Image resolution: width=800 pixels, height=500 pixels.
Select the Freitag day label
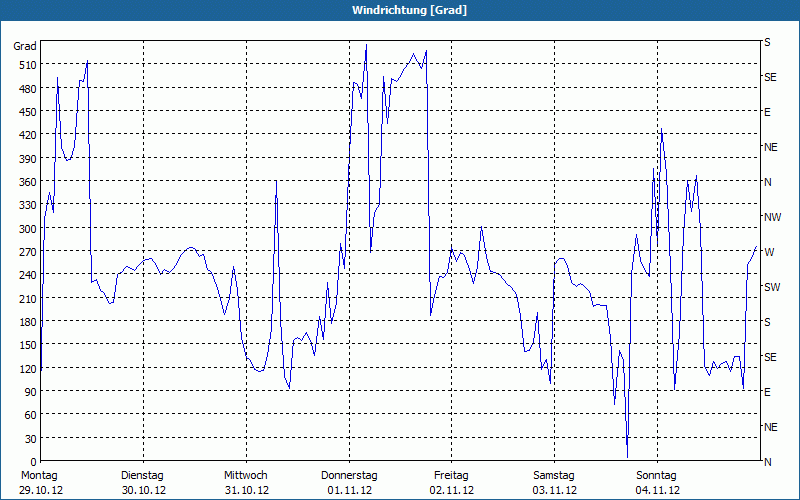point(452,476)
